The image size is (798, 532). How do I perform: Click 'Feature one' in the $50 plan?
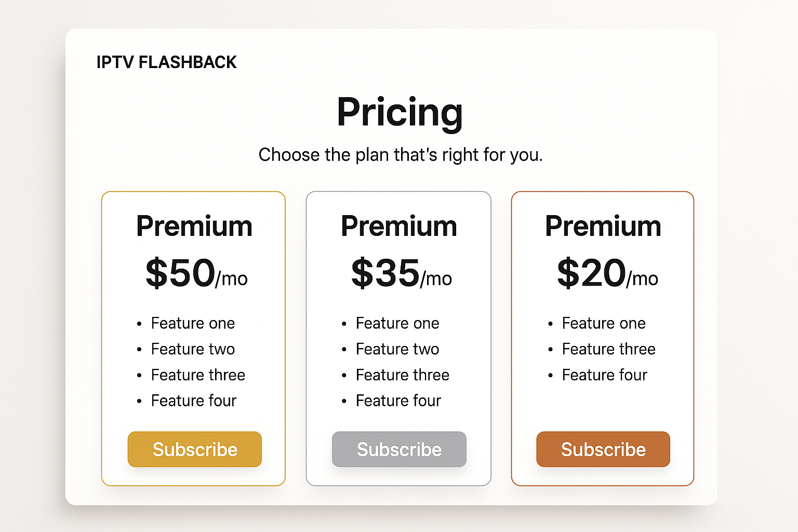pyautogui.click(x=193, y=323)
